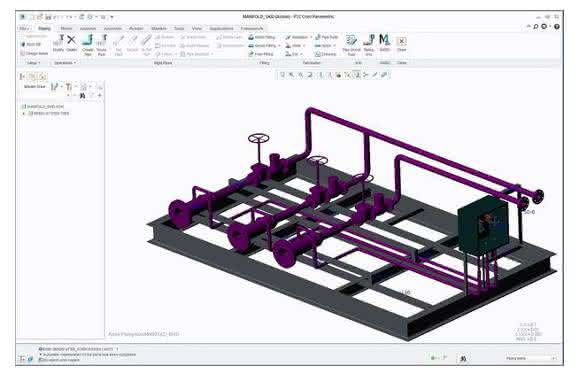The width and height of the screenshot is (580, 376).
Task: Click the Delete X icon
Action: point(71,44)
